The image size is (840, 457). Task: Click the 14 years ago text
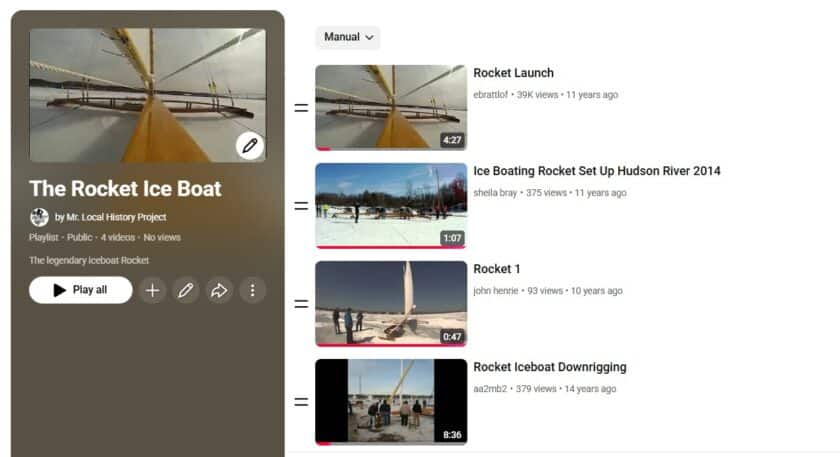click(x=590, y=389)
